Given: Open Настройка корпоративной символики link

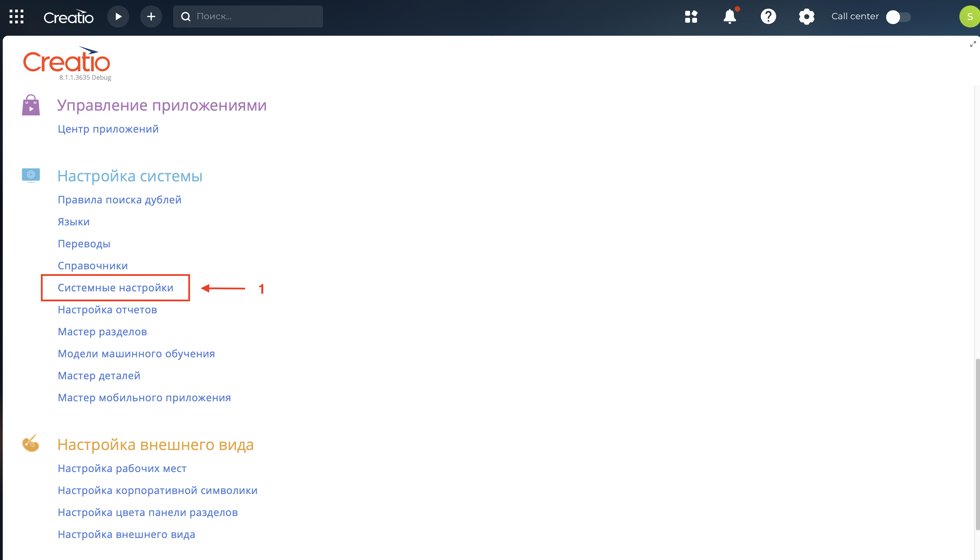Looking at the screenshot, I should point(158,490).
